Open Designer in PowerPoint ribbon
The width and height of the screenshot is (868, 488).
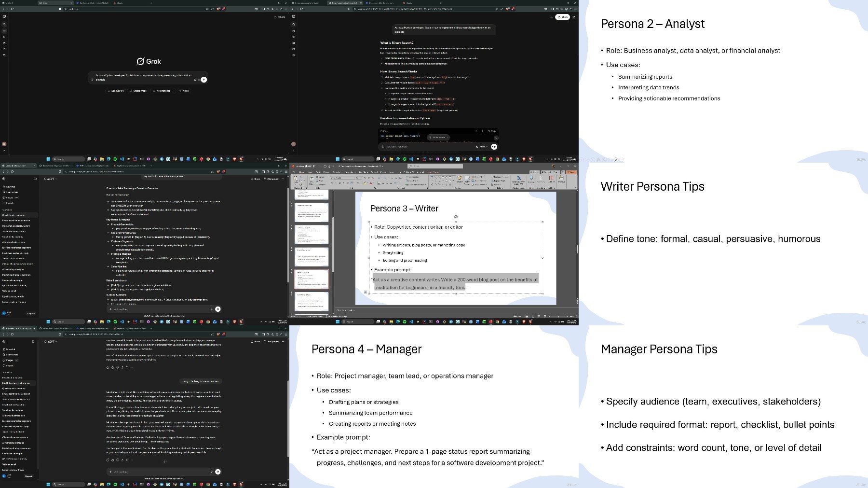tap(561, 180)
